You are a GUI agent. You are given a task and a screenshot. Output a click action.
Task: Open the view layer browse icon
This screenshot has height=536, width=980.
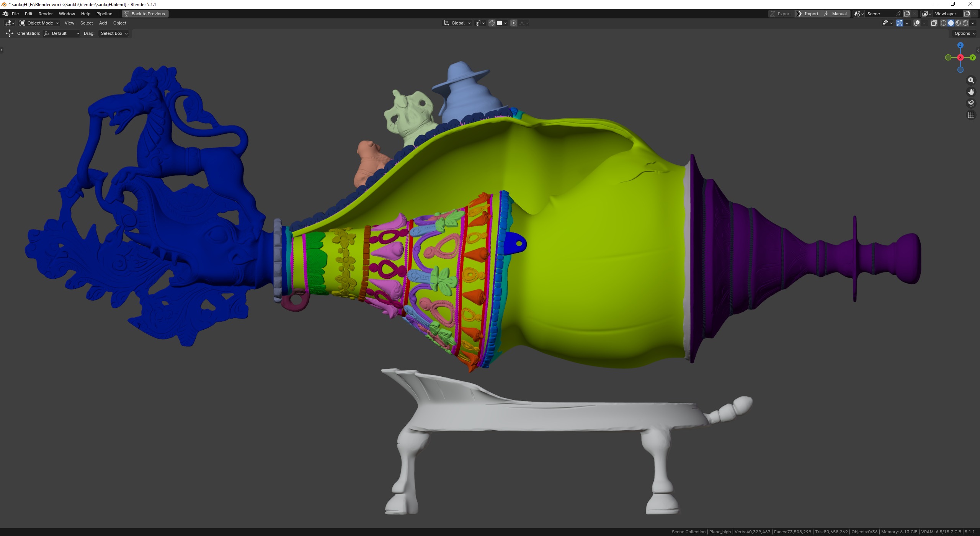click(927, 14)
